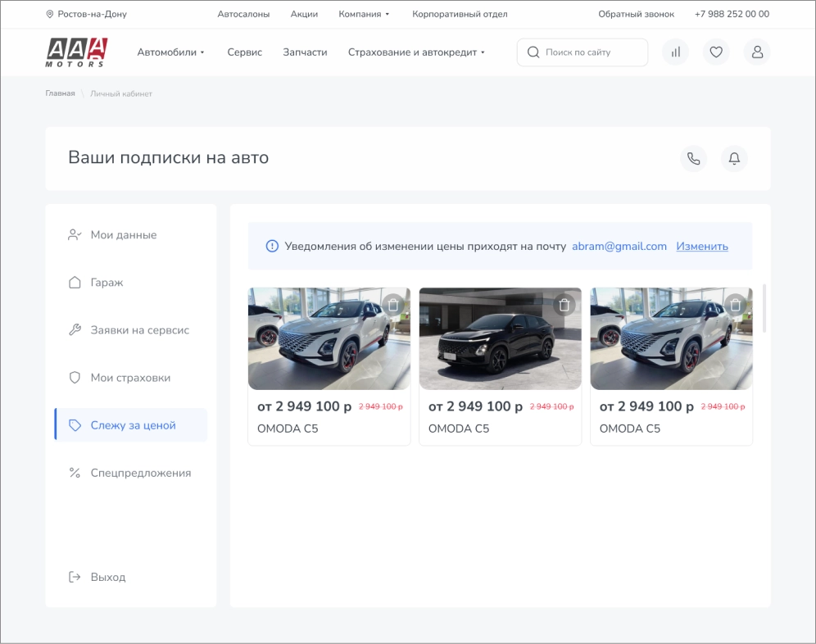Screen dimensions: 816x644
Task: Click price от 2 949 100 р on first card
Action: click(305, 406)
